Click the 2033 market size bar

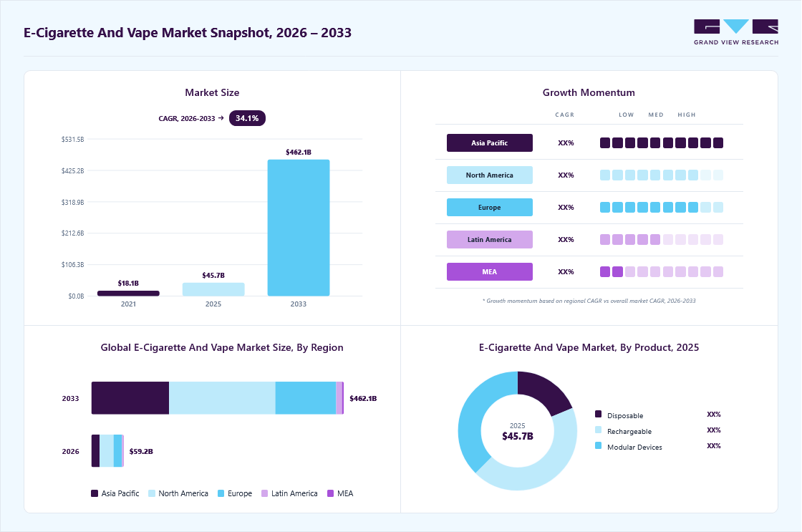pos(299,228)
